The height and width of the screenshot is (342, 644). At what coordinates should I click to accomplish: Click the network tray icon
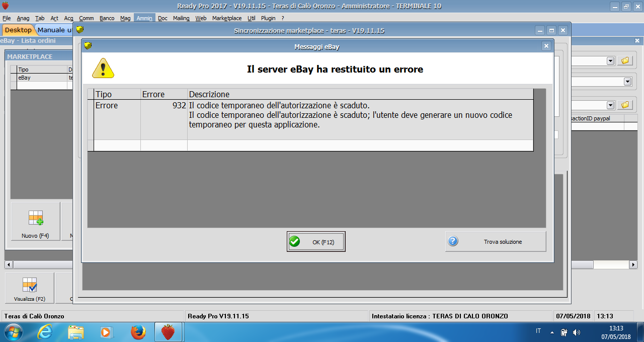(x=564, y=332)
